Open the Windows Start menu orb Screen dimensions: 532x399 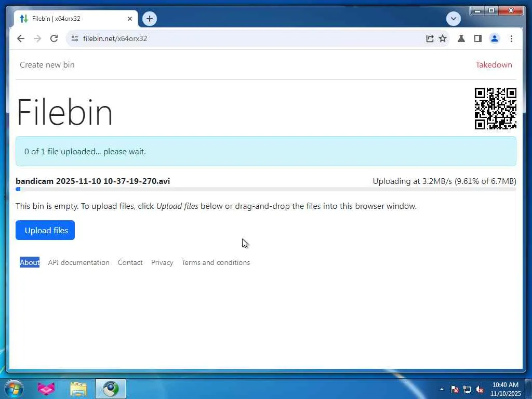pyautogui.click(x=14, y=389)
